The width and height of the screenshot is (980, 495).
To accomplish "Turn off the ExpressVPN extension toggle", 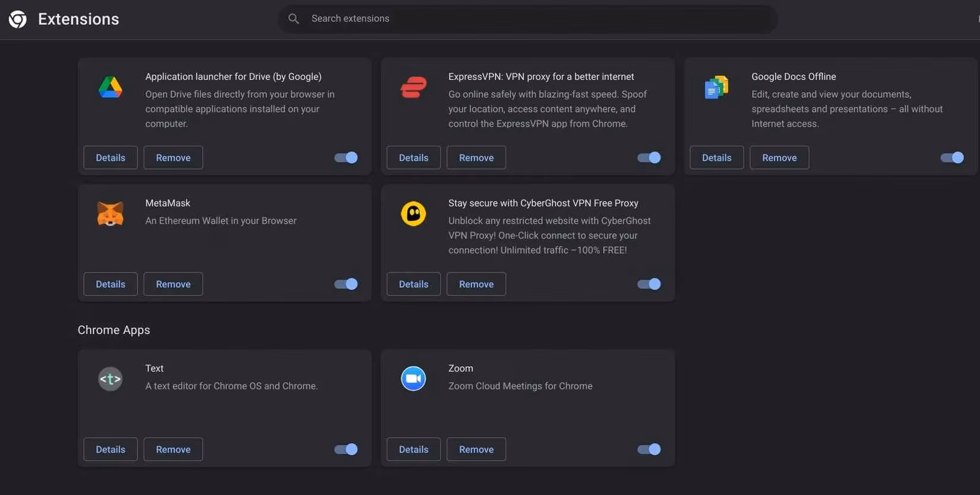I will (x=649, y=157).
